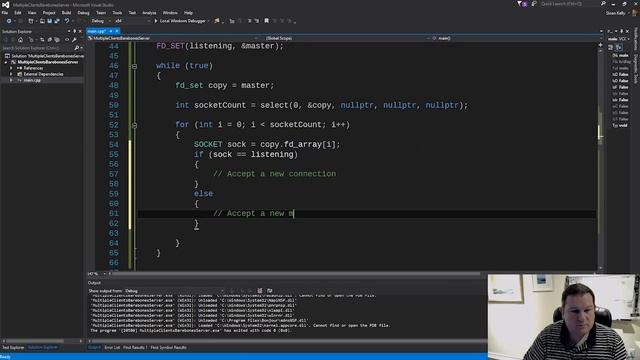The image size is (640, 360).
Task: Switch to the Find Results 1 tab
Action: (x=135, y=347)
